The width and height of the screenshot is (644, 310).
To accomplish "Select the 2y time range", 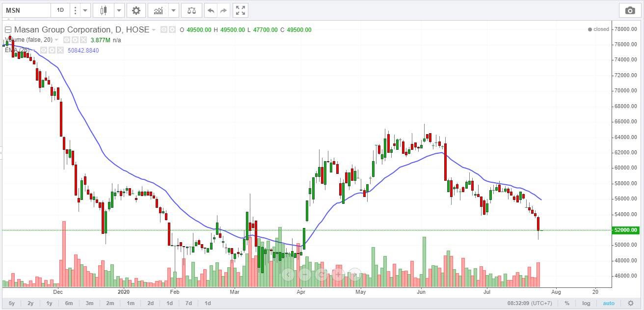I will (x=30, y=303).
